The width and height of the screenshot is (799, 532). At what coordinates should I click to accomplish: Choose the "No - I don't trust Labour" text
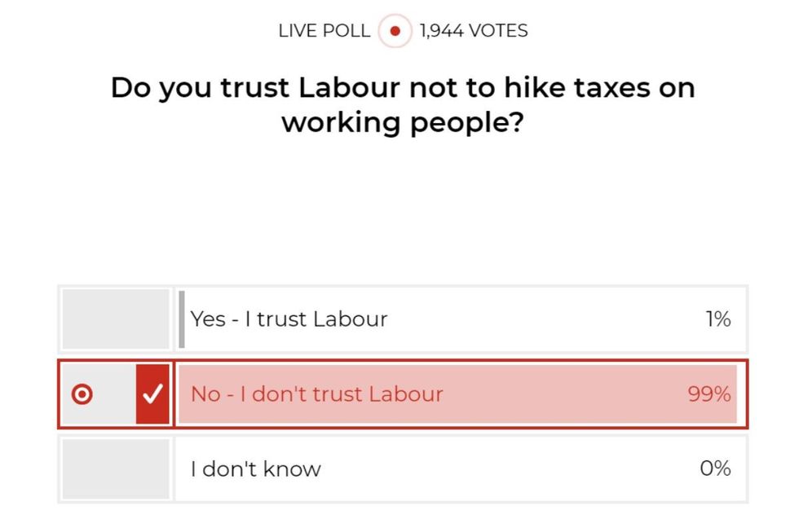click(316, 394)
